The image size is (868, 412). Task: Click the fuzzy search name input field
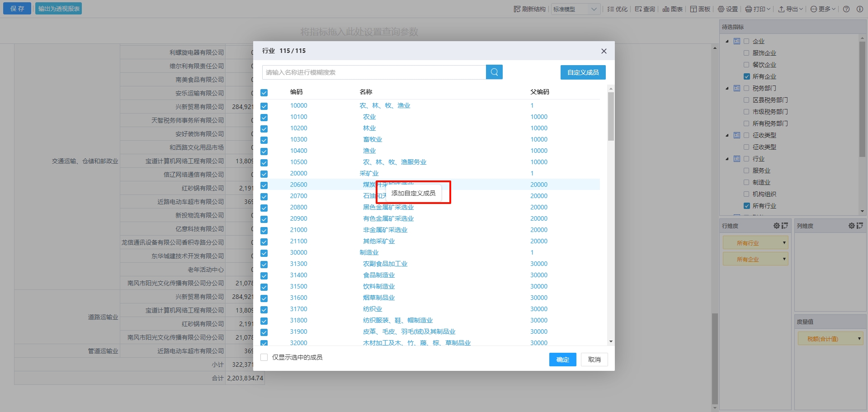[374, 72]
